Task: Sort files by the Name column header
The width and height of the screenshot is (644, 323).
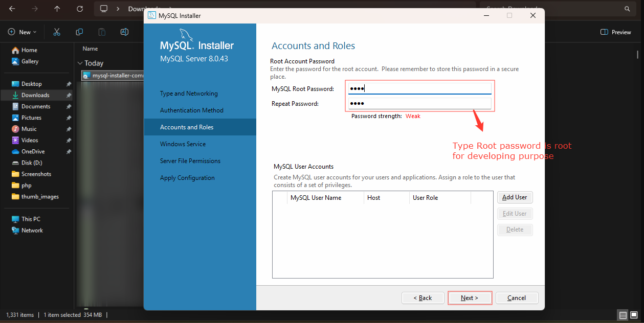Action: tap(90, 49)
